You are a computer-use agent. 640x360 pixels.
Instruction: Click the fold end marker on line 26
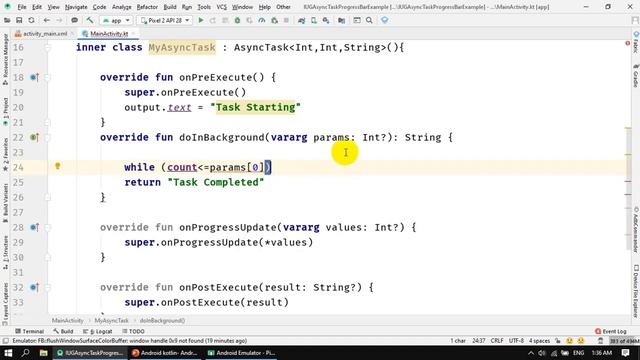tap(47, 197)
